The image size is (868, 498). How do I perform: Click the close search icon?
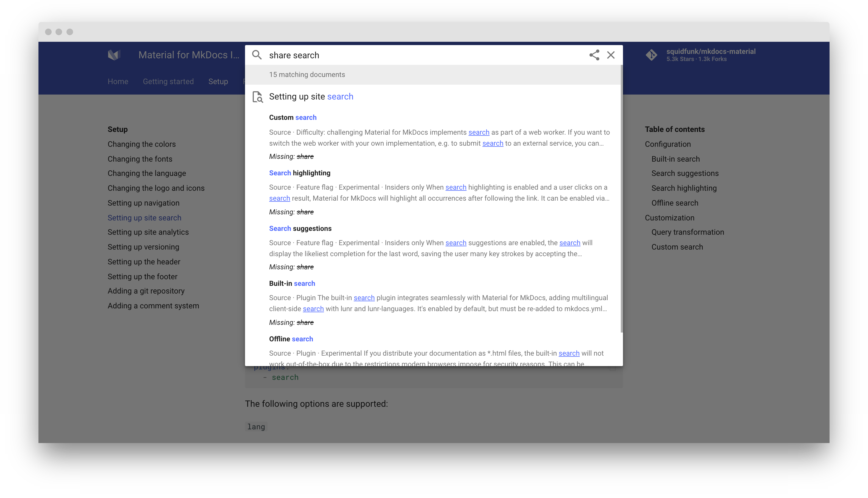tap(611, 55)
